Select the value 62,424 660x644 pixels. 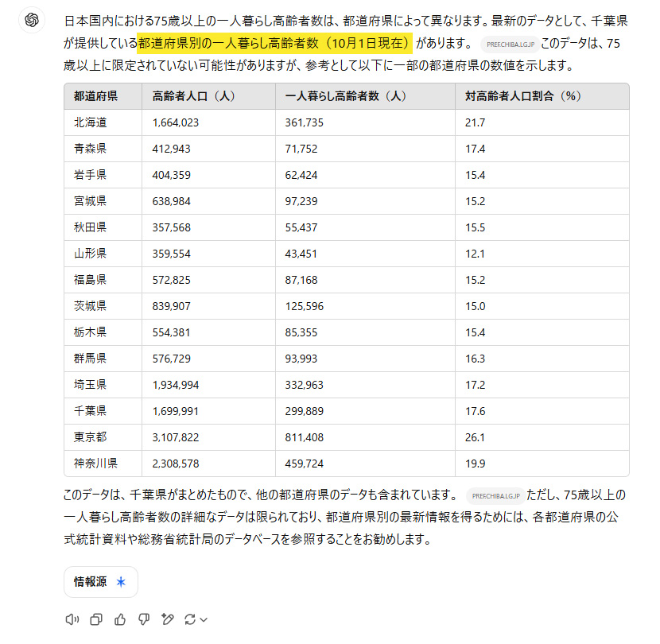(x=301, y=175)
